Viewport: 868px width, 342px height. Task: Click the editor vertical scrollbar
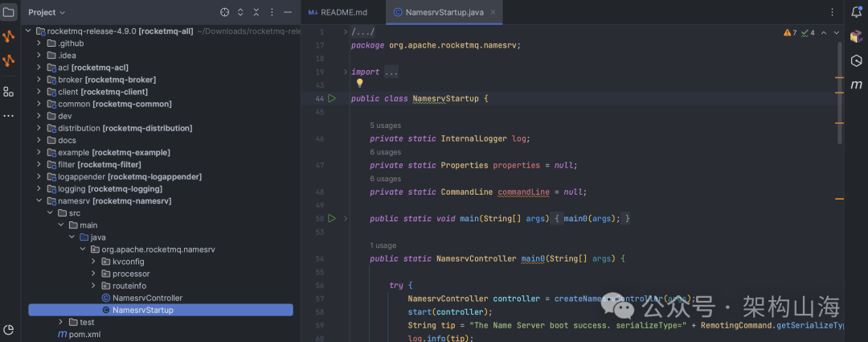[840, 92]
